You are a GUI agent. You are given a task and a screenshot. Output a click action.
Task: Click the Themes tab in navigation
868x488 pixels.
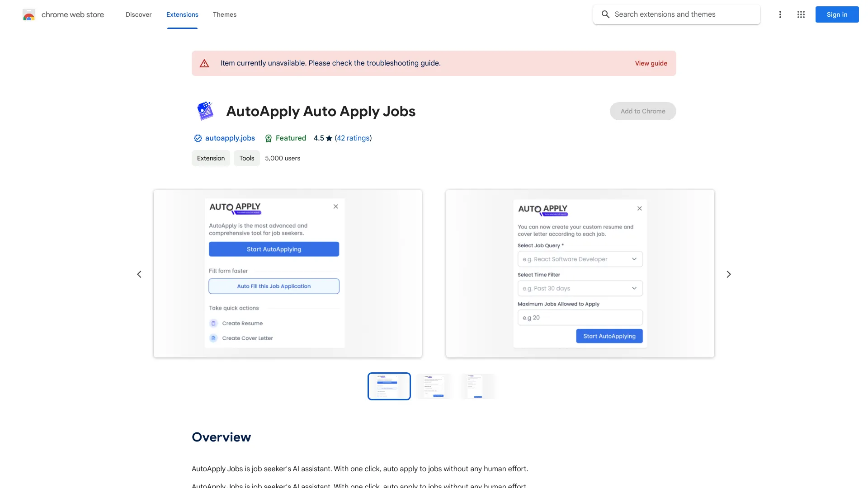click(x=224, y=14)
